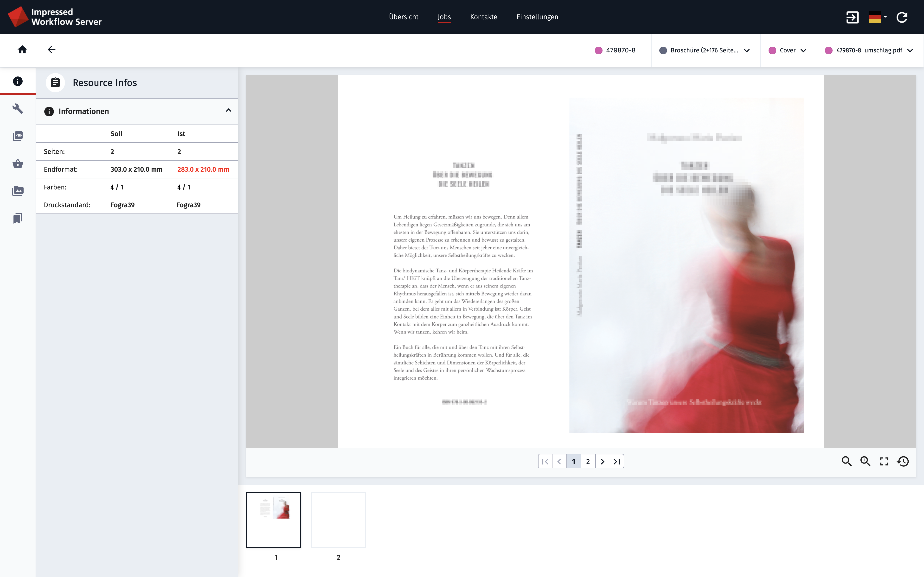Open the Einstellungen menu
This screenshot has height=577, width=924.
(537, 17)
